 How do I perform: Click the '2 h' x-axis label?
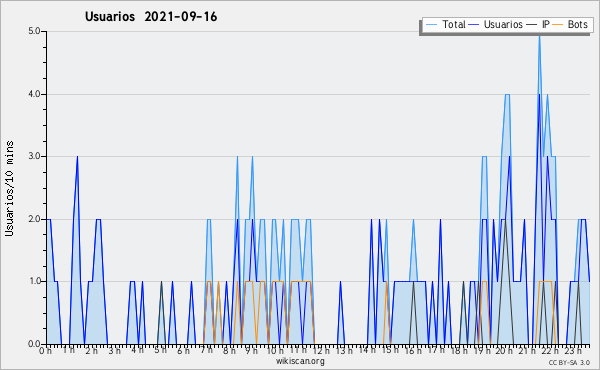91,351
